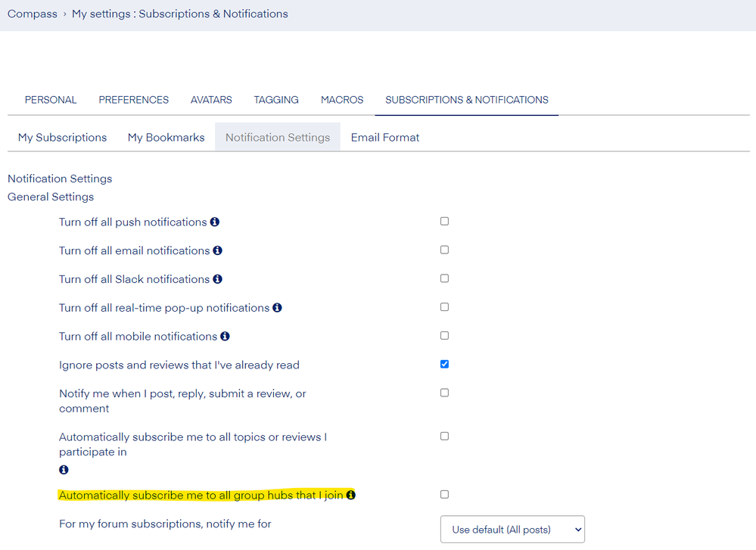Switch to the Preferences tab
Screen dimensions: 756x550
pyautogui.click(x=133, y=100)
